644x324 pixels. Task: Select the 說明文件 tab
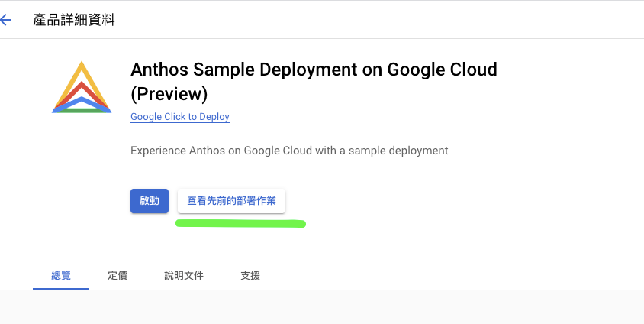click(184, 275)
